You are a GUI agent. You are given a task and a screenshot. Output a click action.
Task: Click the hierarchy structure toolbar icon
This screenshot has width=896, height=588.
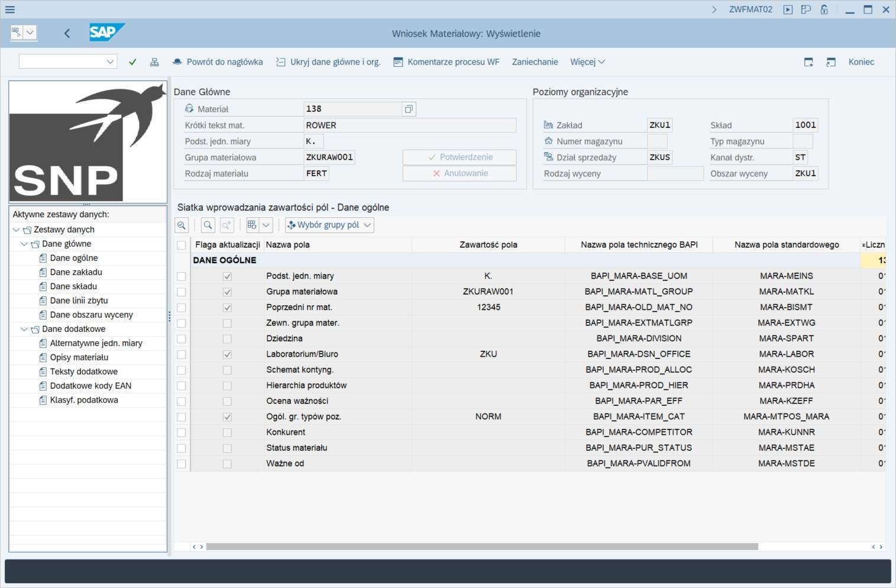154,62
